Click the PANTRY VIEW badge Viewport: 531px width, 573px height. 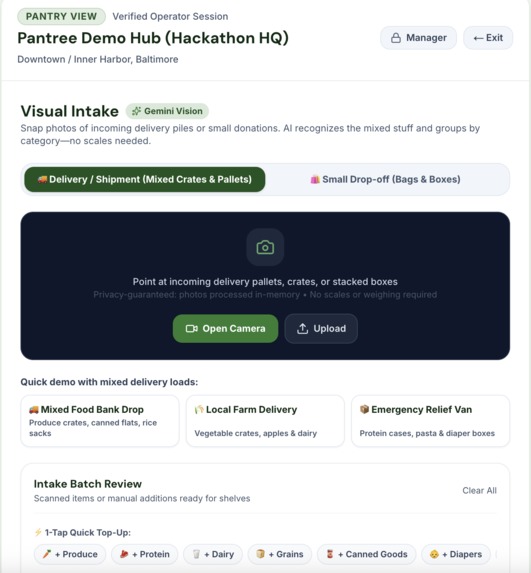pos(61,16)
